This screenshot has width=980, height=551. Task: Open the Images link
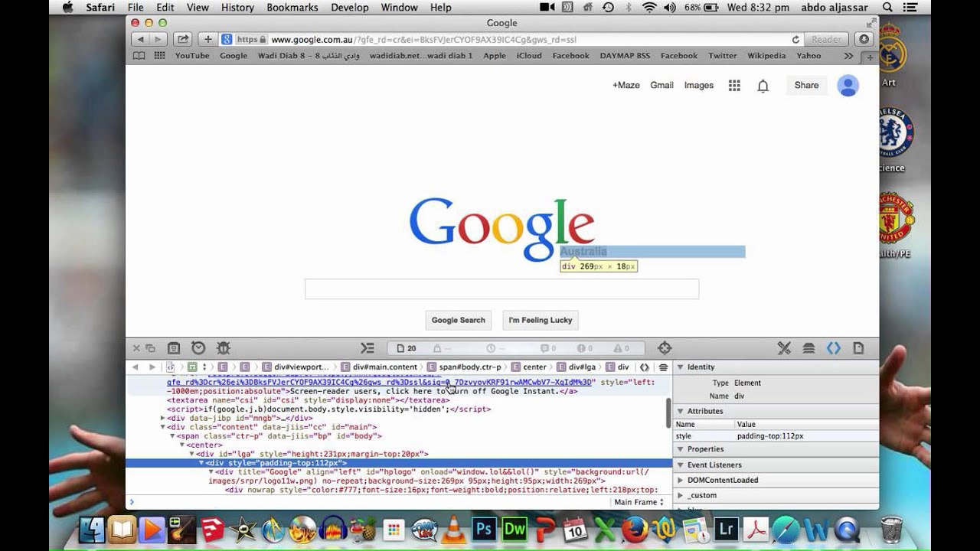(x=698, y=86)
